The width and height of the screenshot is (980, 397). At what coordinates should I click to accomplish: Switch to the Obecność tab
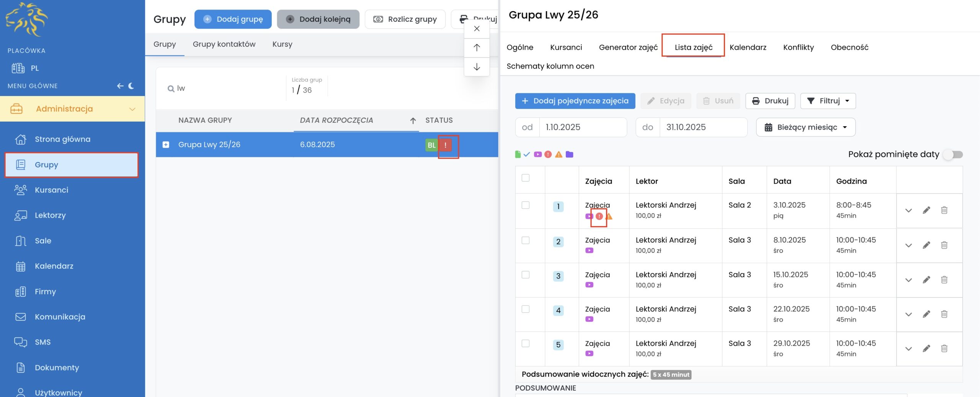[849, 47]
